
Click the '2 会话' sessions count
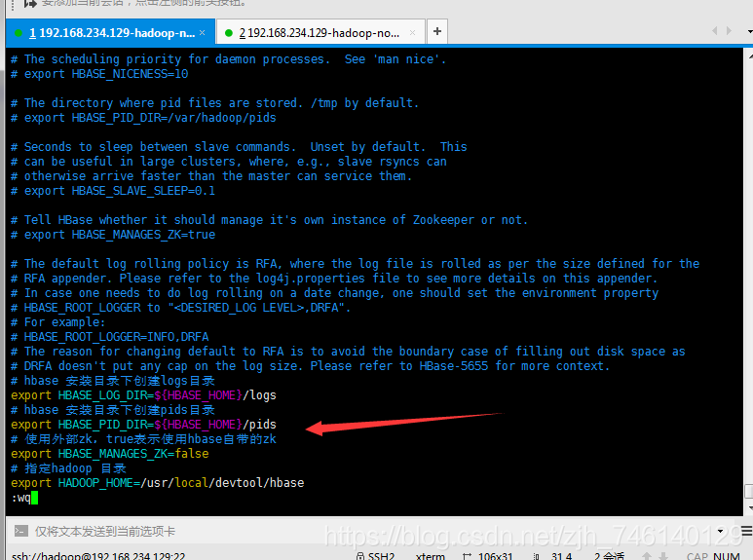tap(609, 556)
